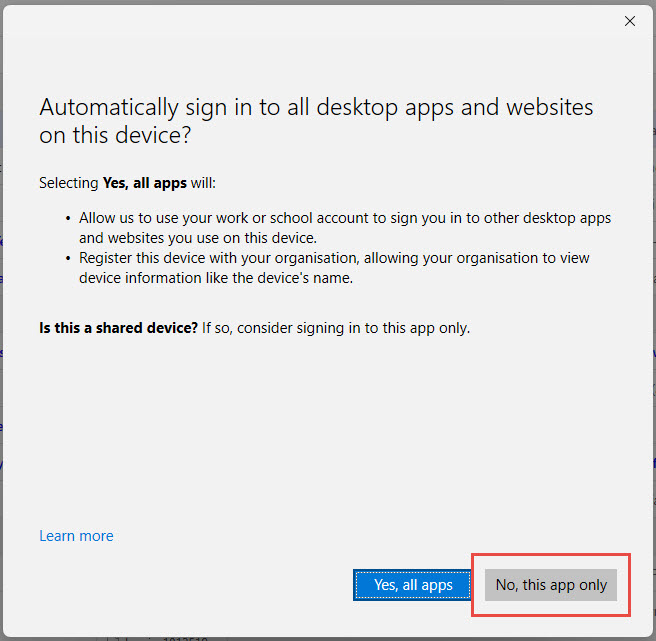Click the "Yes, all apps" button
The width and height of the screenshot is (656, 641).
[413, 585]
